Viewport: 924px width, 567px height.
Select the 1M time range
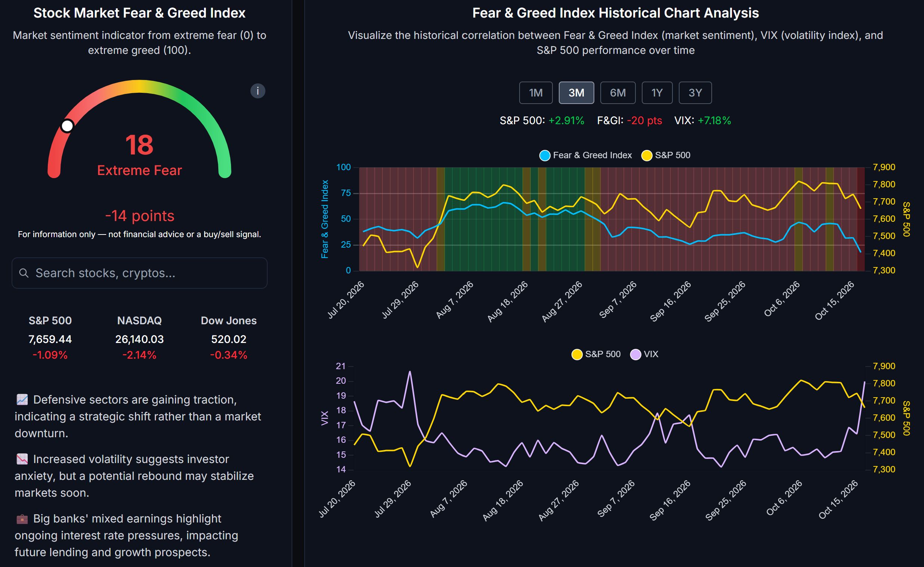click(x=536, y=93)
